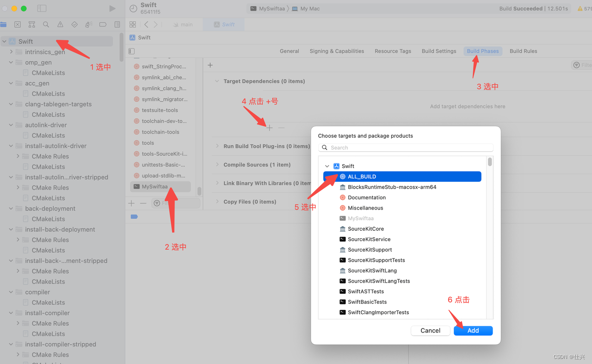Open the MySwiftaa scheme selector
This screenshot has width=592, height=364.
(x=267, y=9)
